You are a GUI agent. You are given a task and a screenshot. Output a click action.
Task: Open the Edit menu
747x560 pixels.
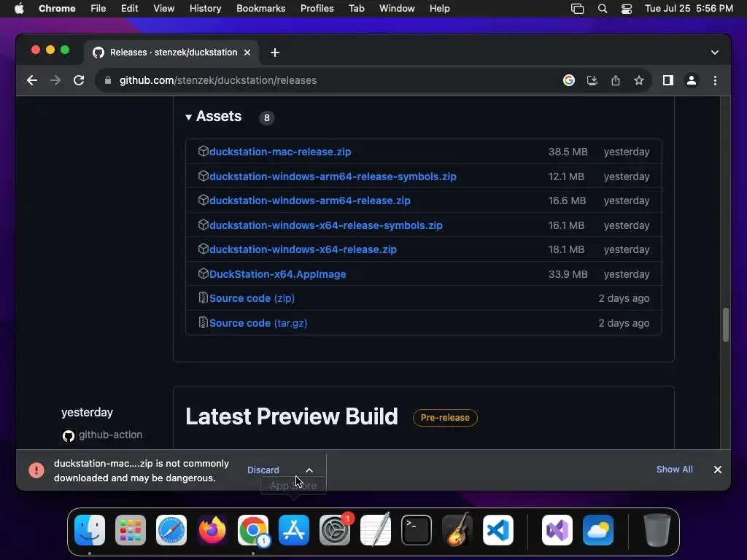[x=130, y=9]
